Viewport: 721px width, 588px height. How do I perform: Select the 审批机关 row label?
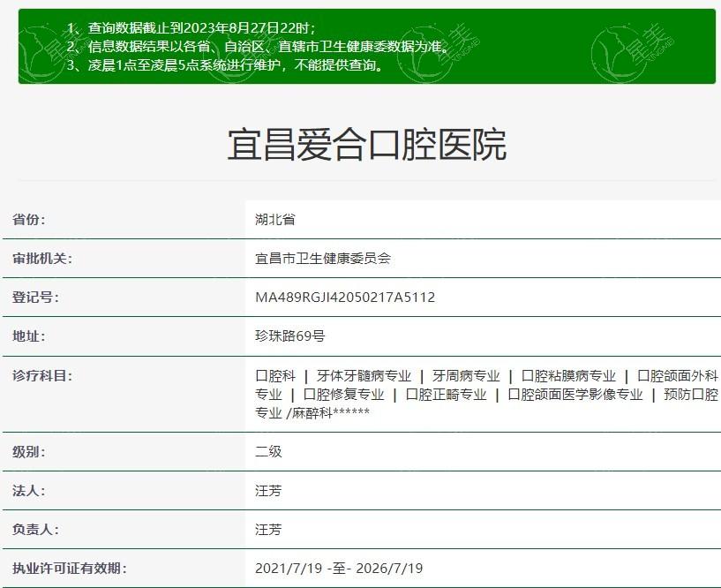[x=42, y=259]
